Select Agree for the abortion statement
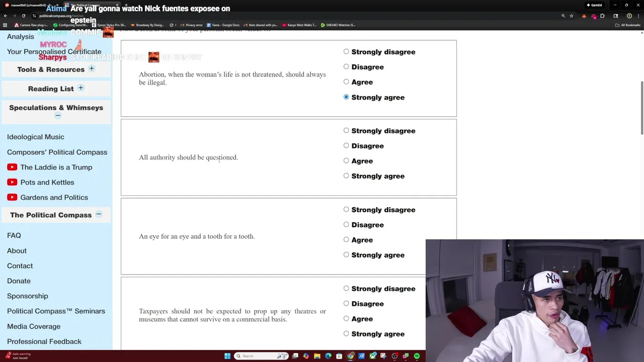The width and height of the screenshot is (644, 362). pyautogui.click(x=346, y=81)
